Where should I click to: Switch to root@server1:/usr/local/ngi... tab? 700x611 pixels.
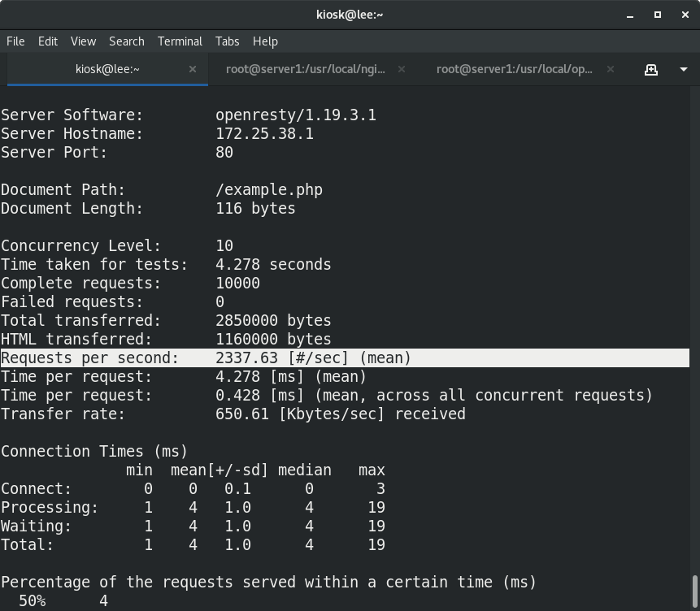pos(306,69)
